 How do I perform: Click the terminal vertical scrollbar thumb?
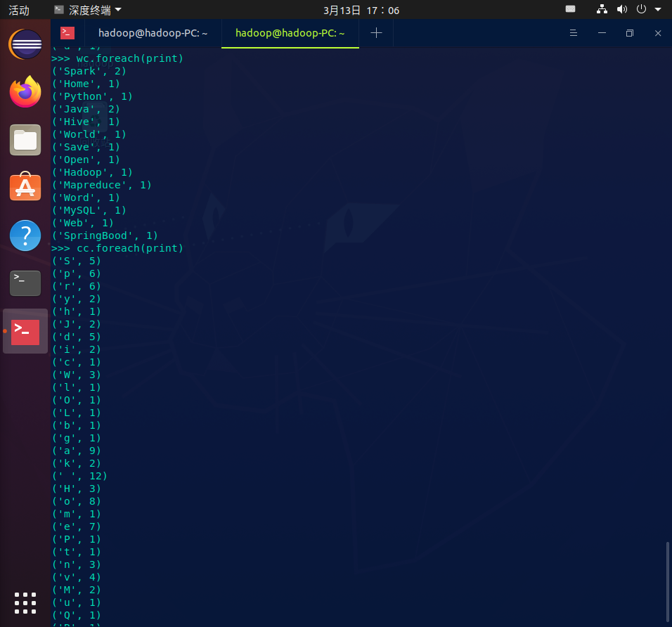point(668,581)
